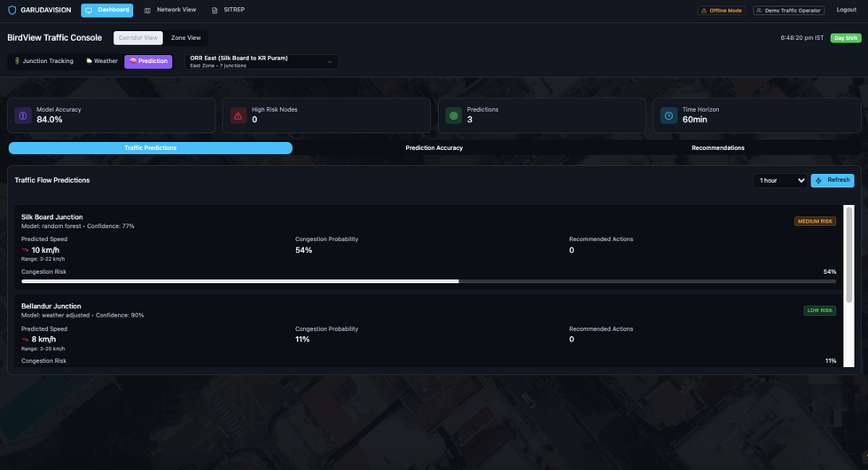Select the Traffic Predictions tab
The height and width of the screenshot is (470, 868).
tap(150, 148)
